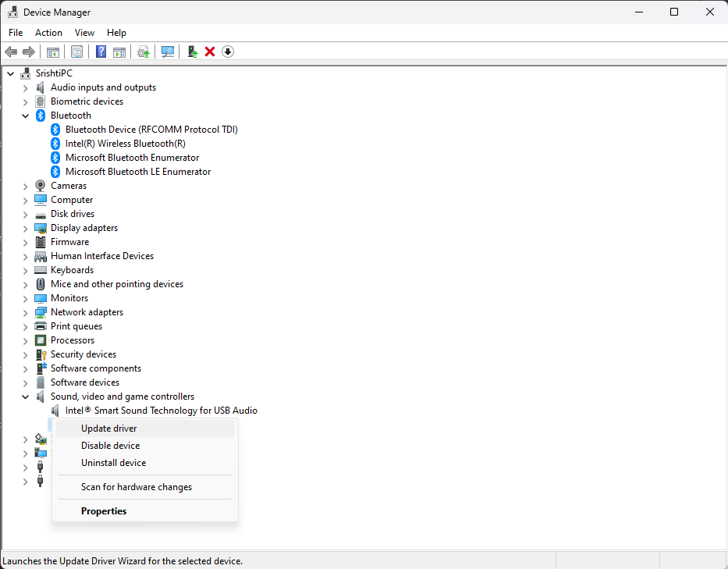Select the Network adapters label

click(87, 312)
